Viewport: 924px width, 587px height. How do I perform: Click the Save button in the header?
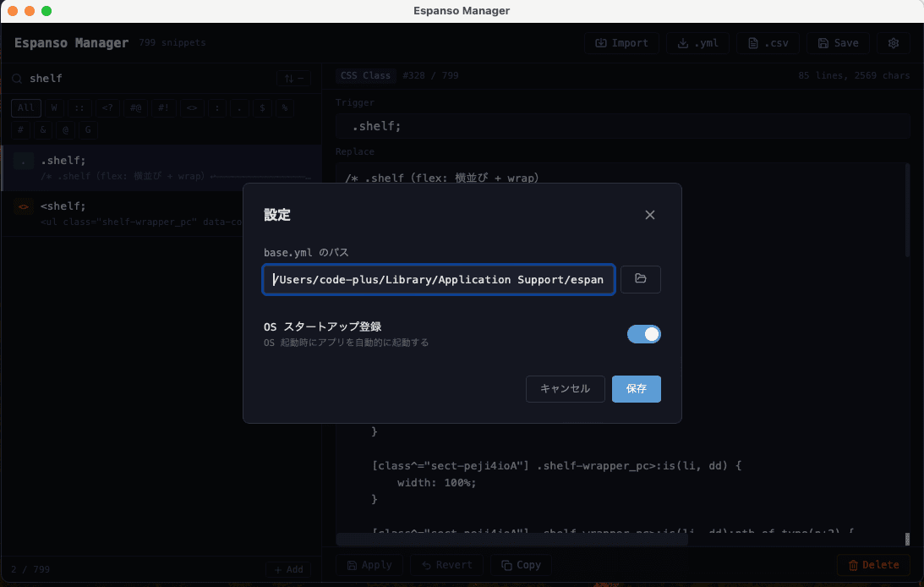coord(838,43)
